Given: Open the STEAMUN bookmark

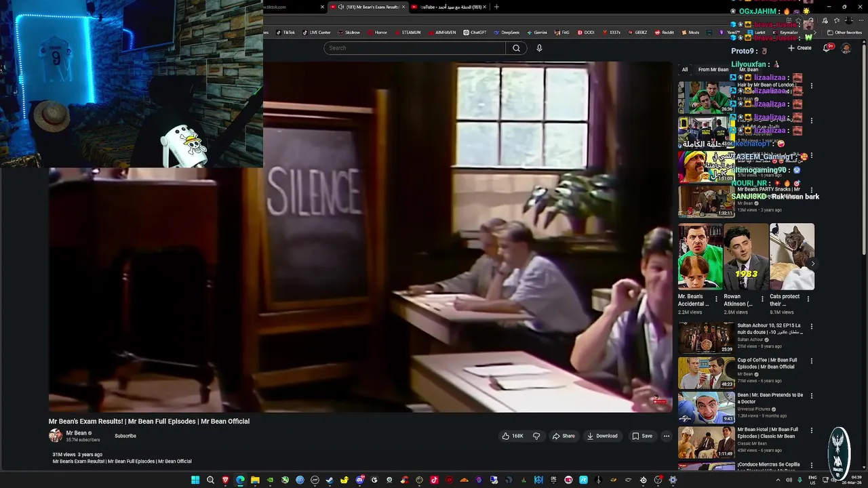Looking at the screenshot, I should tap(407, 32).
